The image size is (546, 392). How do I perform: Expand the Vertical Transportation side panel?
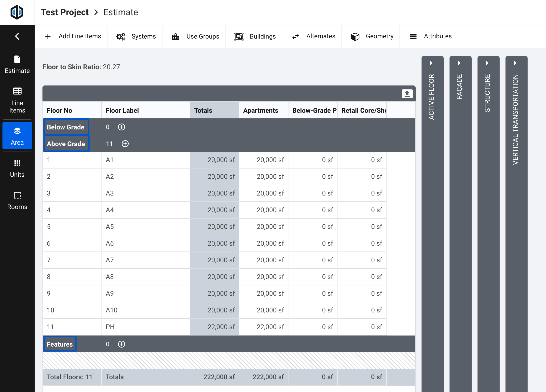point(515,63)
